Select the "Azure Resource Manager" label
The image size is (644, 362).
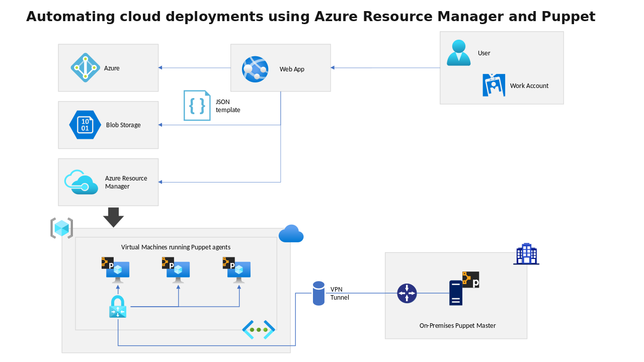pos(126,182)
